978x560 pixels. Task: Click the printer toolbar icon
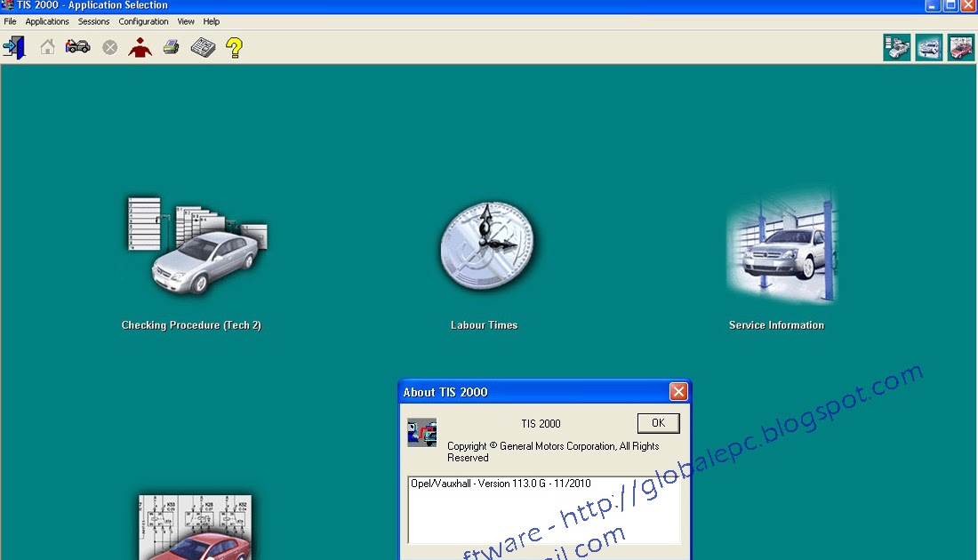171,47
